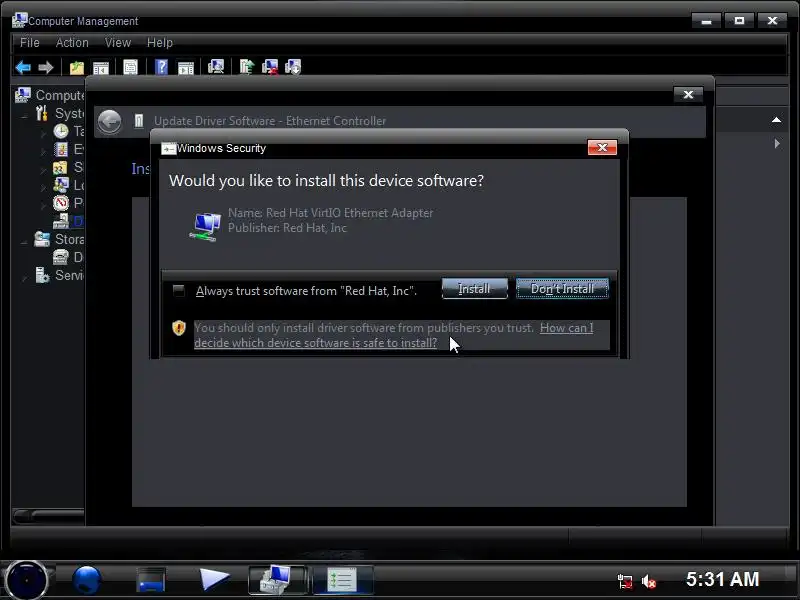Expand the Task Scheduler node

[x=43, y=133]
